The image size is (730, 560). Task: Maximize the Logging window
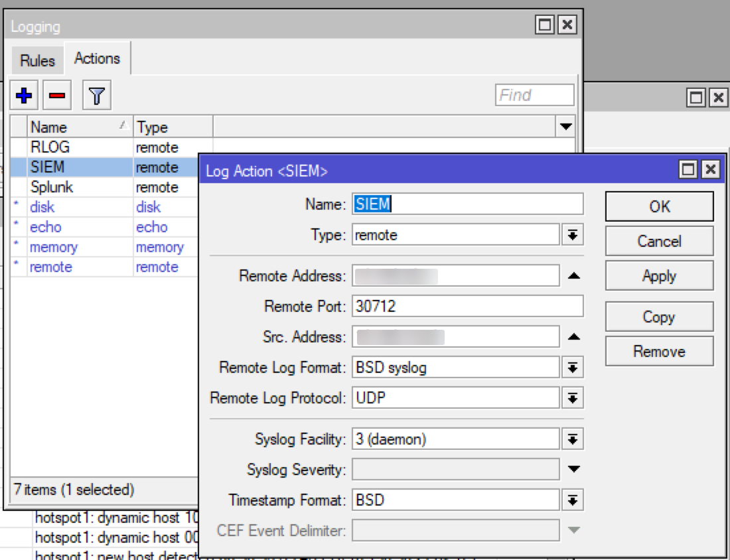click(x=545, y=25)
